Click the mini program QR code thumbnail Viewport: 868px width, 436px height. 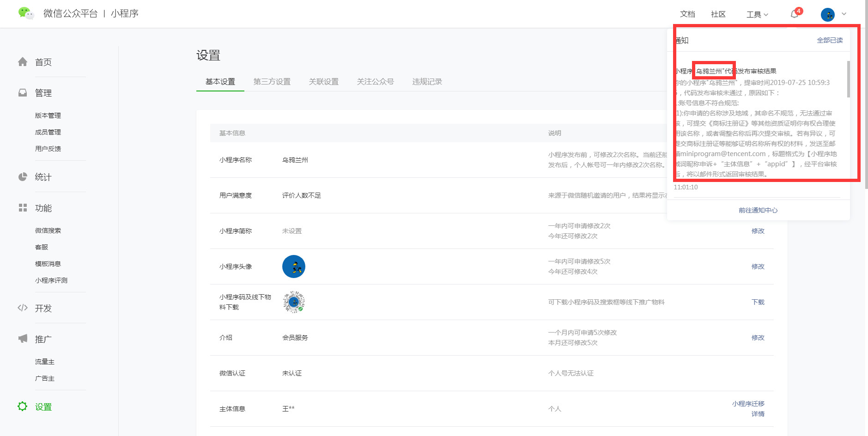tap(294, 302)
